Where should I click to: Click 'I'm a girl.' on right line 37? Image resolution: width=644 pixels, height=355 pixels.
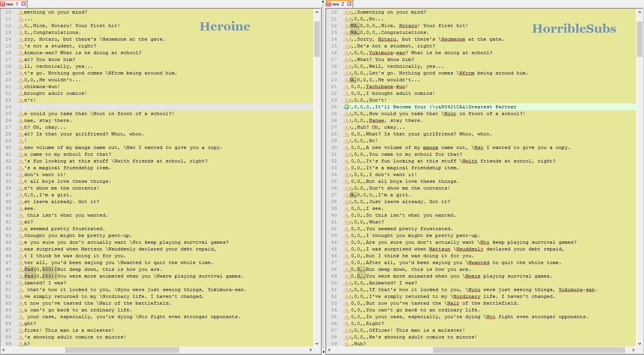[395, 195]
